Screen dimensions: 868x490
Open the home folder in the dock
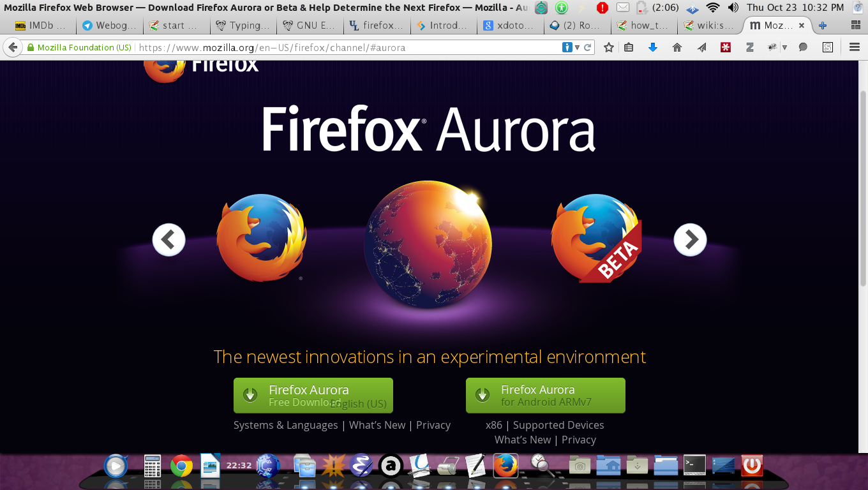tap(608, 466)
